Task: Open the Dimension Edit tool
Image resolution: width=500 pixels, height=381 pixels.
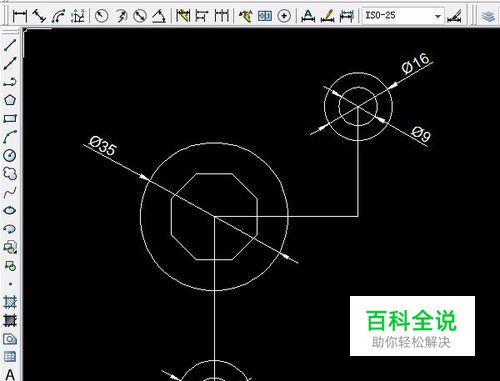Action: [x=308, y=16]
